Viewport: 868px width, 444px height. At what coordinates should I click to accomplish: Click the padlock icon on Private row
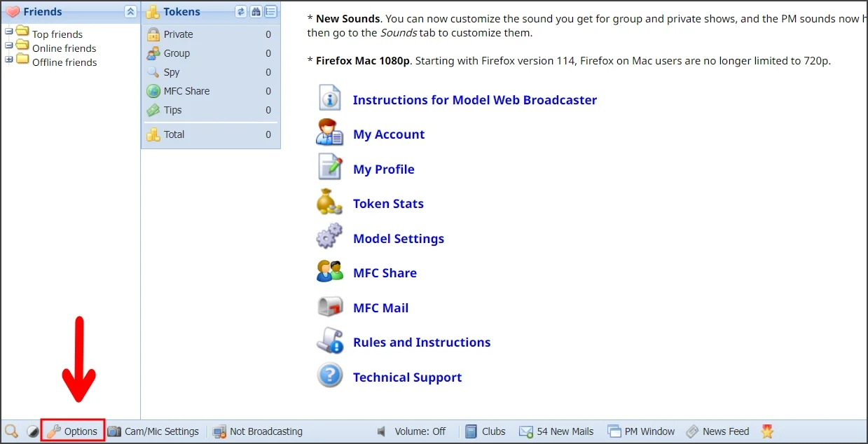click(x=153, y=34)
